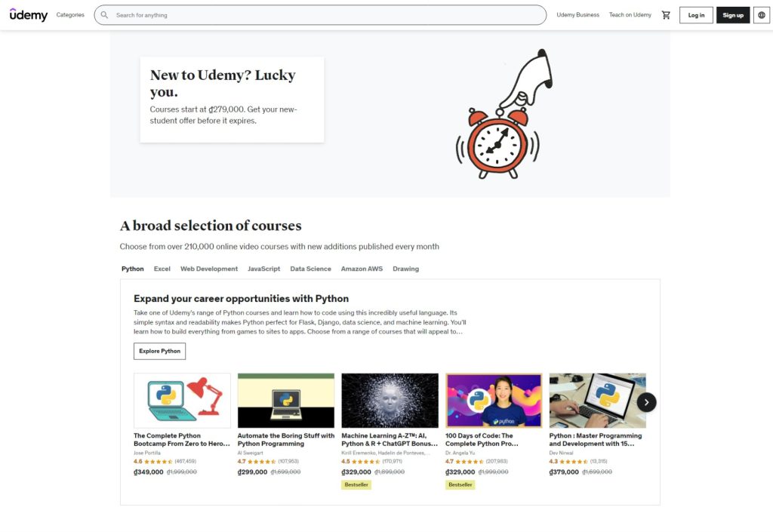773x532 pixels.
Task: Click Bestseller badge under Machine Learning course
Action: pos(356,484)
